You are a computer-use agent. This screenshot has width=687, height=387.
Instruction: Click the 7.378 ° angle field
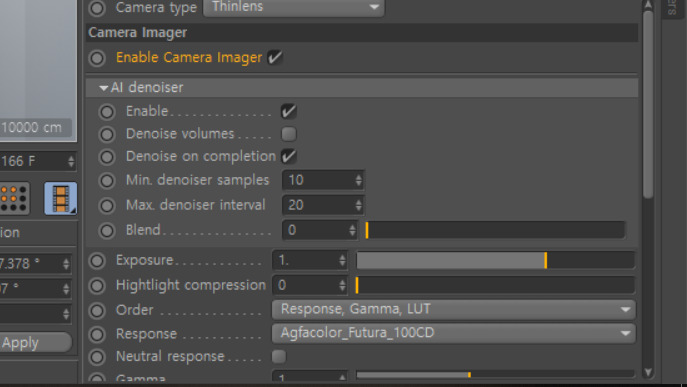coord(35,264)
